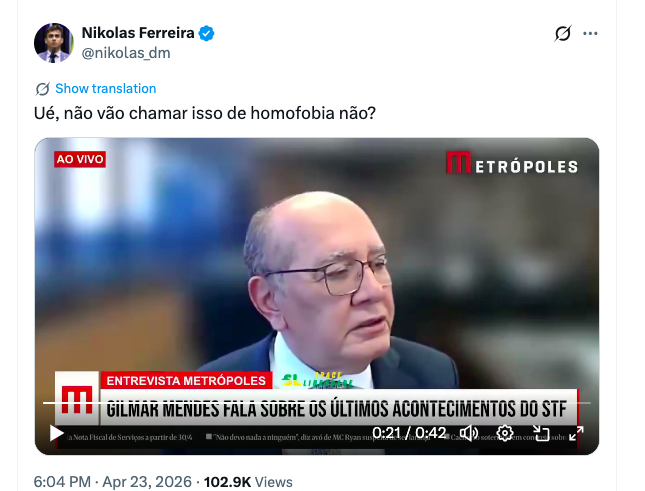The image size is (645, 491).
Task: Mute the video volume speaker icon
Action: (469, 433)
